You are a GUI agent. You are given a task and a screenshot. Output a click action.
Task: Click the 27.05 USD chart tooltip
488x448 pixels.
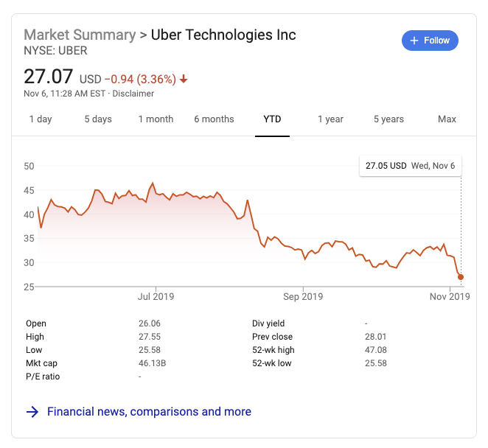[x=411, y=166]
